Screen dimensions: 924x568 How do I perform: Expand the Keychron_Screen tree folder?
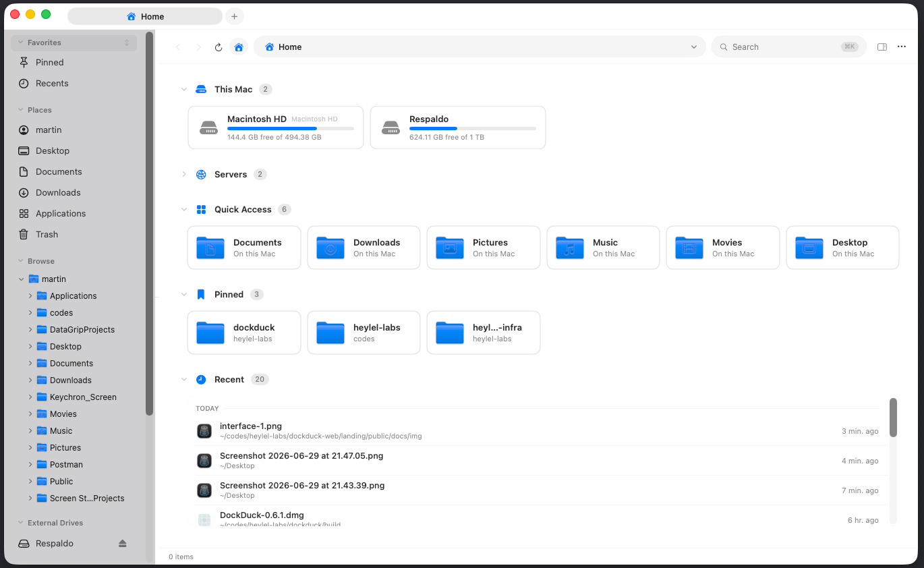30,397
